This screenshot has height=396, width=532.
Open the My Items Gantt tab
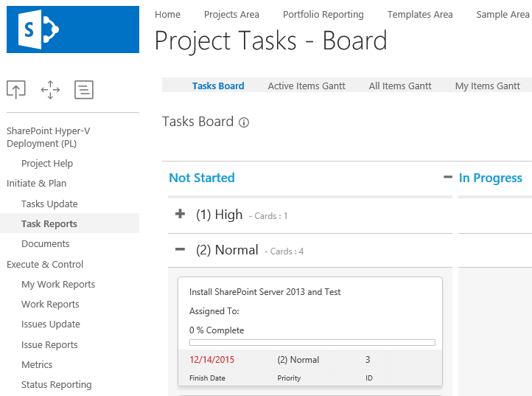tap(487, 86)
